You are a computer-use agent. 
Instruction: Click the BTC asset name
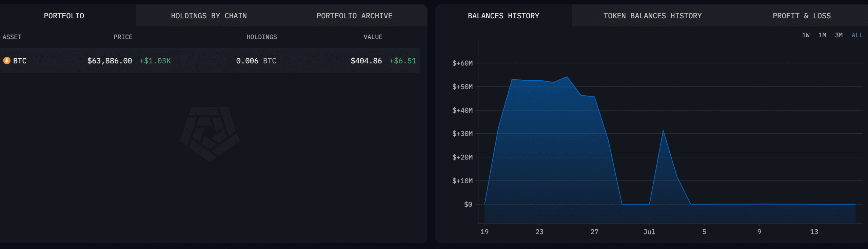[x=20, y=61]
